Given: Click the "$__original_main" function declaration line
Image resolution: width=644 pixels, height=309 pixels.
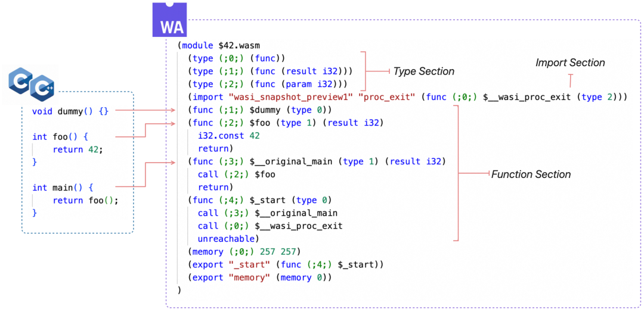Looking at the screenshot, I should (x=316, y=162).
